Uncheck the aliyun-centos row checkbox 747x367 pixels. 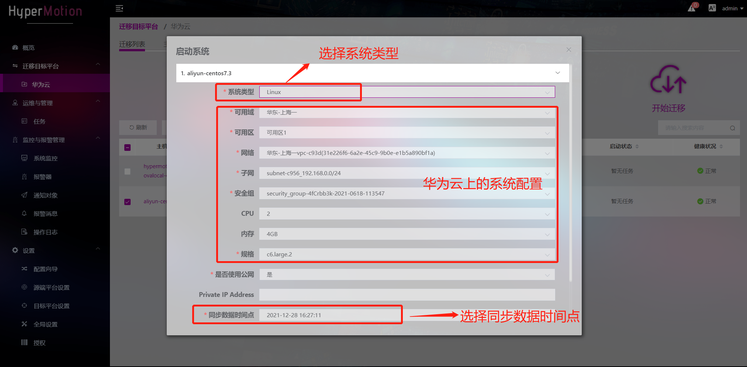127,202
